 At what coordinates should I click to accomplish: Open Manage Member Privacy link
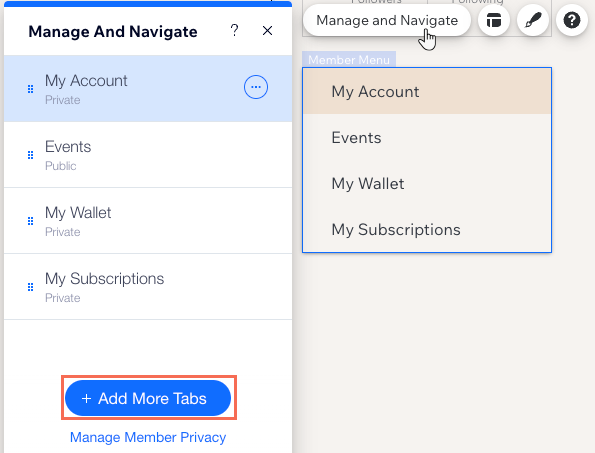[148, 437]
